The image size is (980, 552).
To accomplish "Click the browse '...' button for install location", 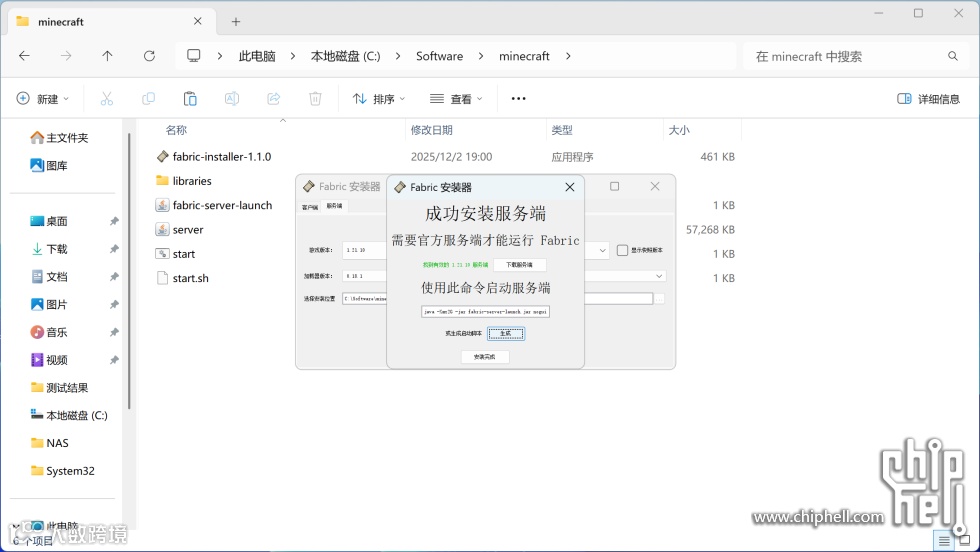I will point(659,299).
